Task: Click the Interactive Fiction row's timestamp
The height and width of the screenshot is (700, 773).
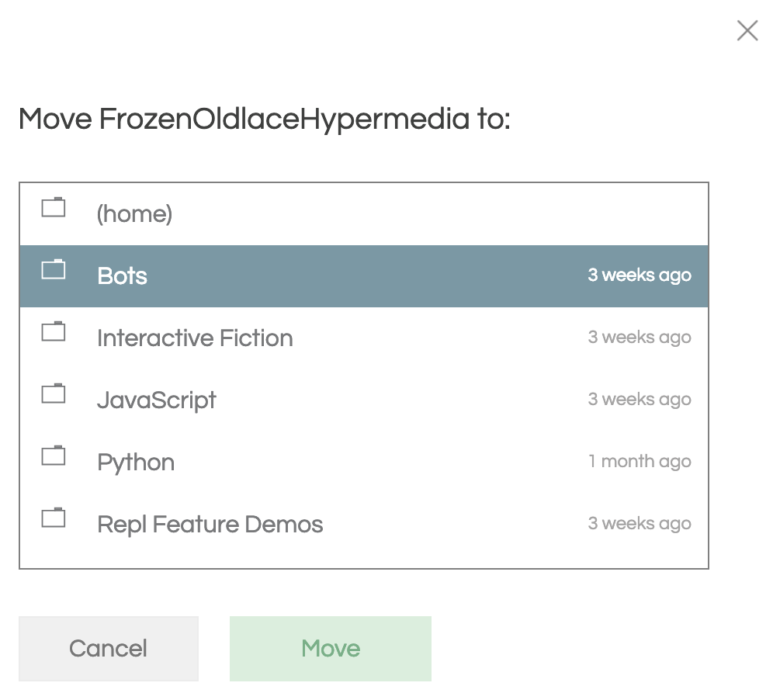Action: (x=640, y=337)
